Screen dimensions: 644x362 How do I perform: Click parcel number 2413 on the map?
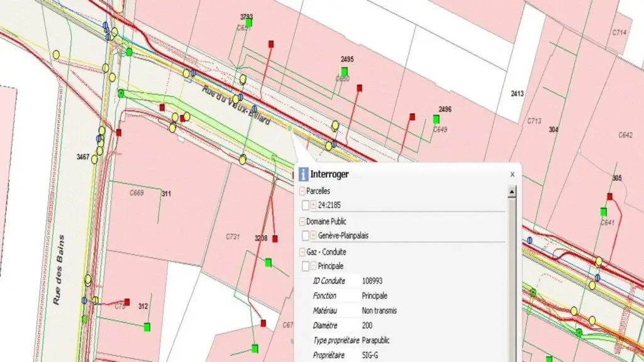(x=517, y=94)
